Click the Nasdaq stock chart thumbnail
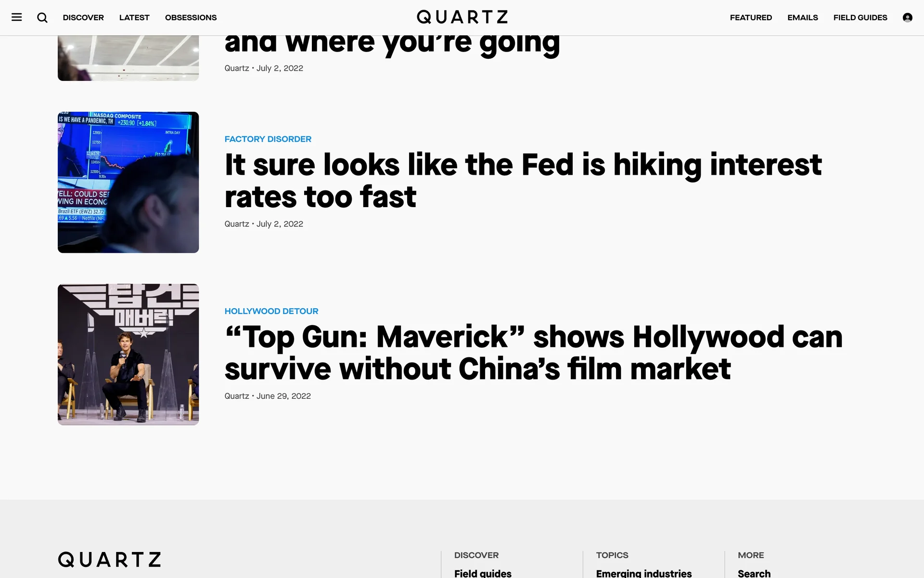 [x=128, y=182]
